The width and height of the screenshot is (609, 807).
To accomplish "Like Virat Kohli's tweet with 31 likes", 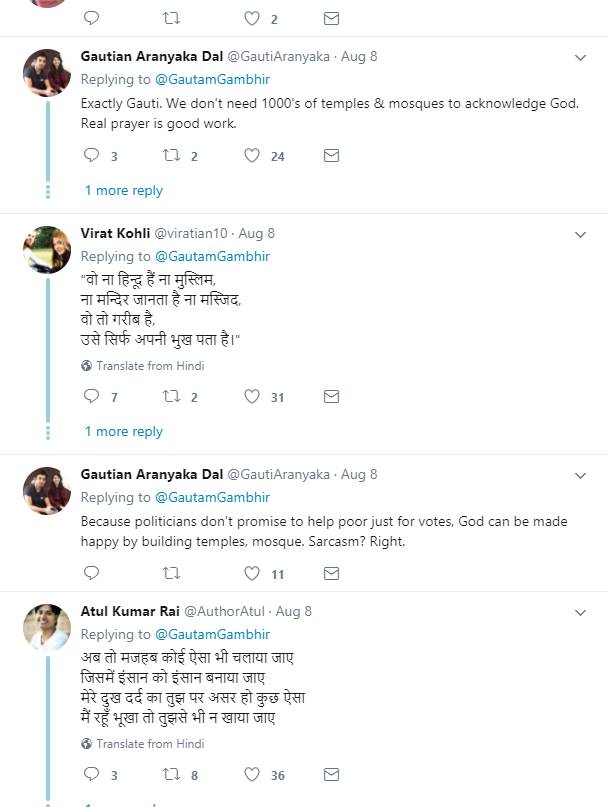I will tap(252, 397).
